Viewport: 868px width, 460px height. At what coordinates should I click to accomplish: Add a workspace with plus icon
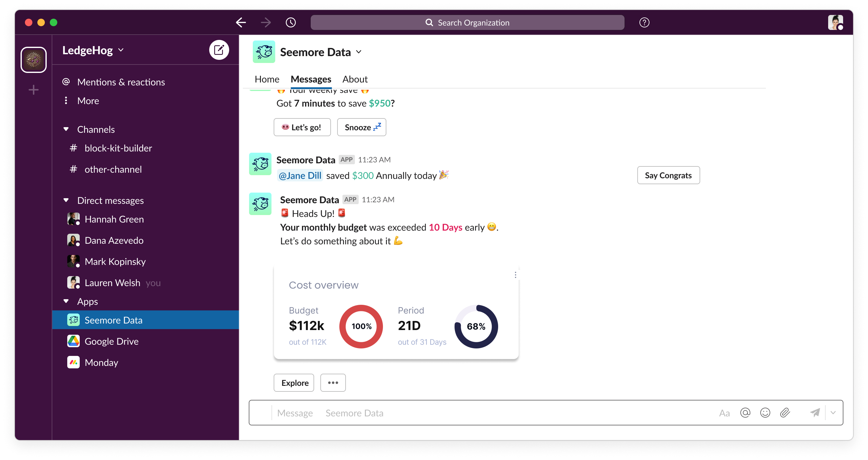click(33, 90)
